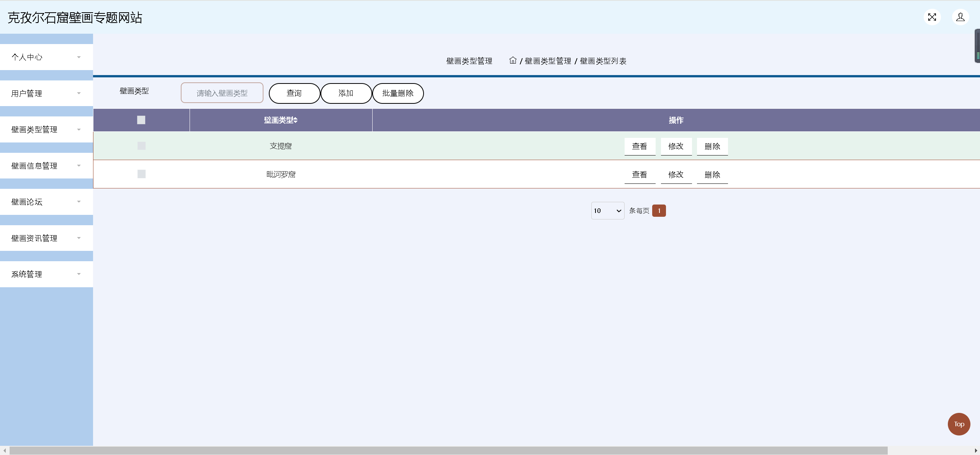Expand the 系统管理 sidebar arrow
Viewport: 980px width, 455px height.
79,274
